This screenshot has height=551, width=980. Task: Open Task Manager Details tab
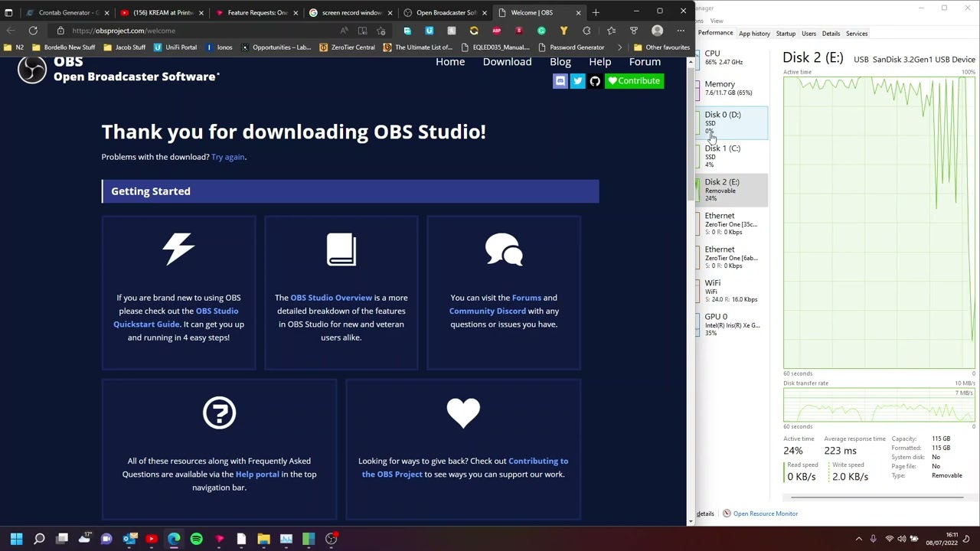coord(831,34)
